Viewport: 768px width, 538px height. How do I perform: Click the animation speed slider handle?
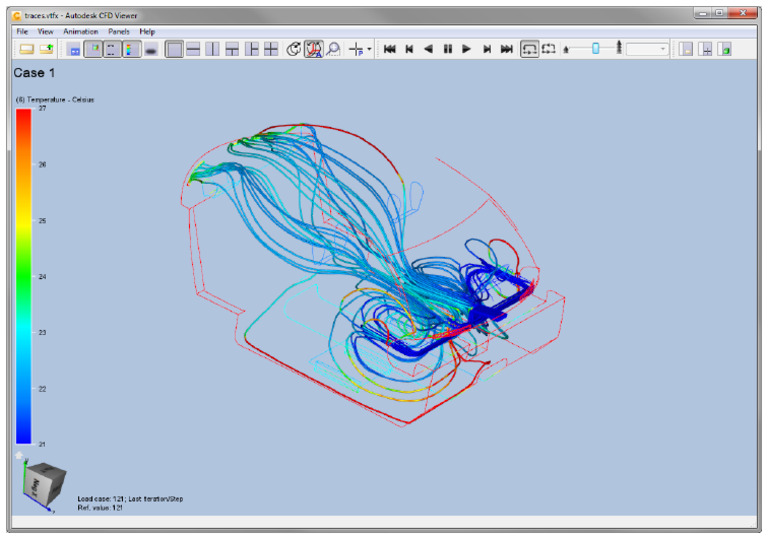596,48
